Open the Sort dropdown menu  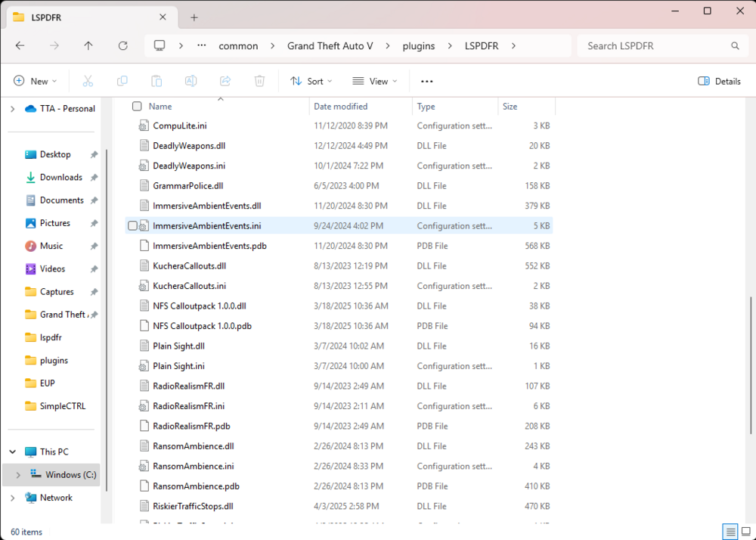point(311,81)
